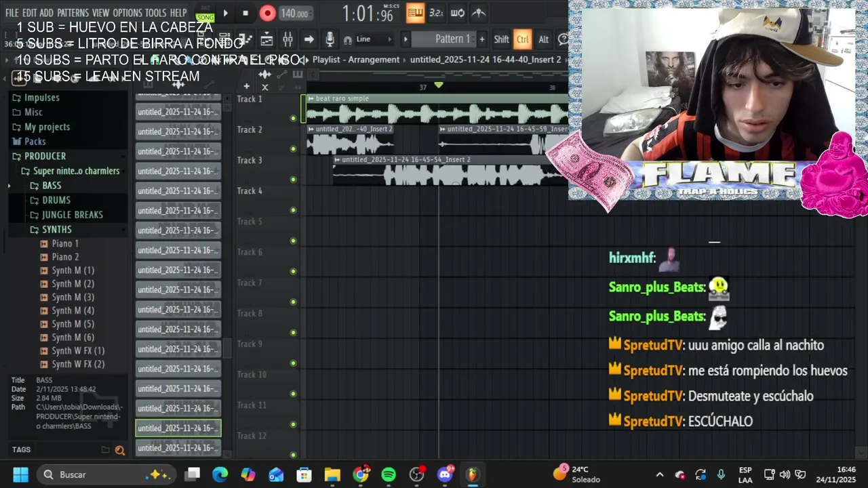Open the Line snap dropdown
This screenshot has height=488, width=868.
pyautogui.click(x=374, y=39)
